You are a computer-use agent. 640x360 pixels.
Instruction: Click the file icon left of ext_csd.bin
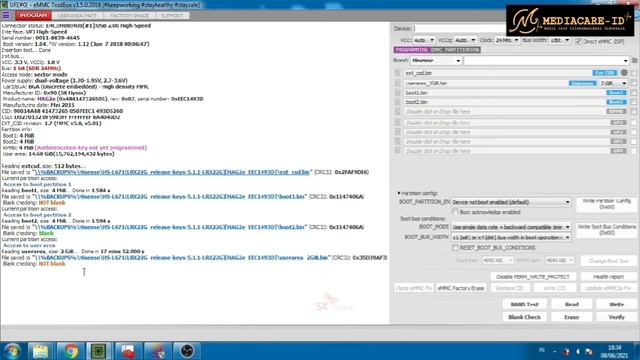click(398, 73)
